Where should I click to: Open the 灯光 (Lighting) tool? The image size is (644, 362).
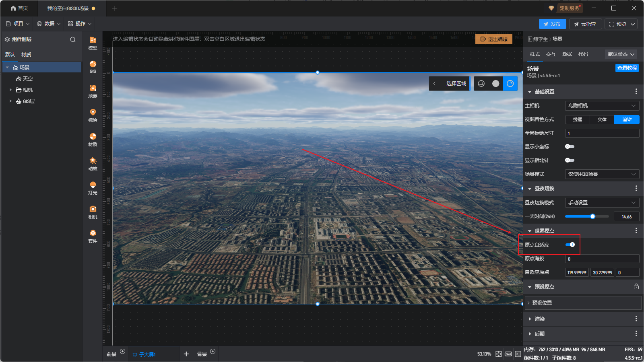point(93,187)
